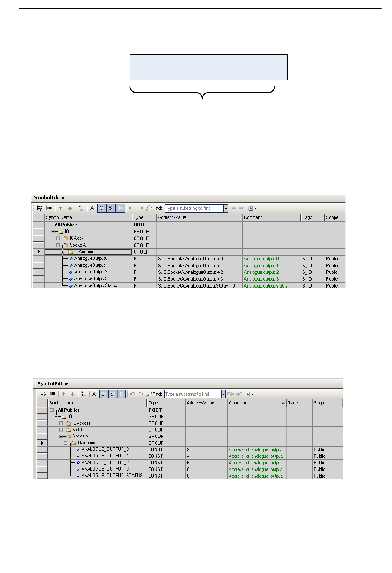Collapse IOAccess under SocketA in lower Symbol Editor

pos(66,443)
